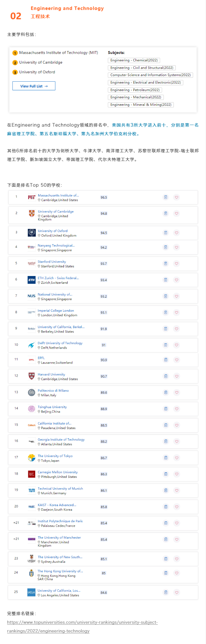The height and width of the screenshot is (644, 206).
Task: Open Massachusetts Institute of... link in ranking list
Action: point(58,195)
